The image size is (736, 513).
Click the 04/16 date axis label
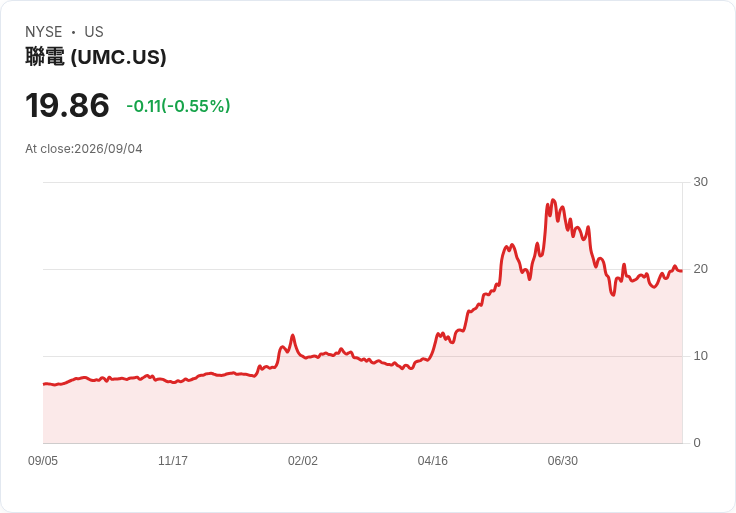pyautogui.click(x=433, y=461)
